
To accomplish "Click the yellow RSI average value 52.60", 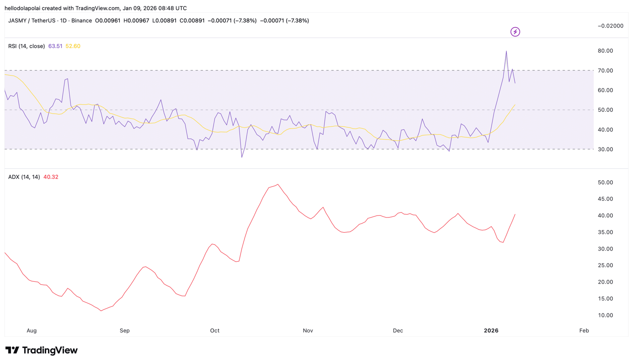I will (x=73, y=46).
